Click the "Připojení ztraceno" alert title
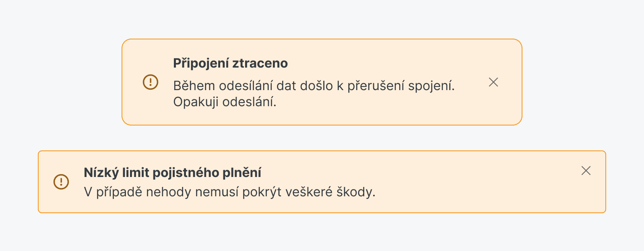Screen dimensions: 644x251 [x=230, y=63]
